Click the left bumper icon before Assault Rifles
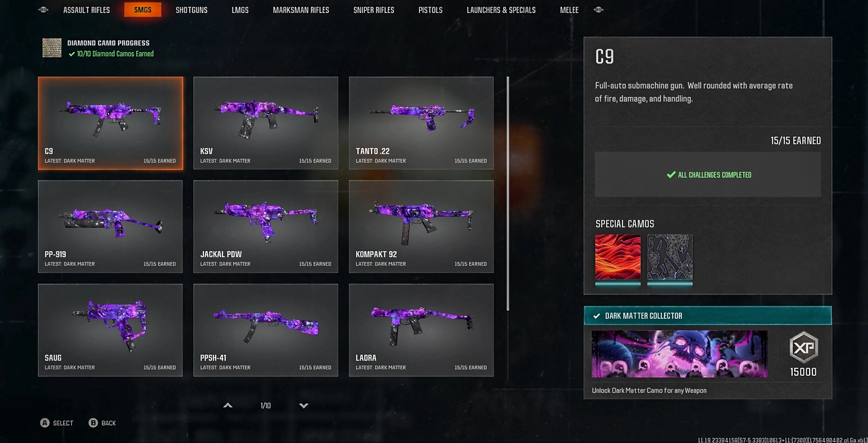Viewport: 868px width, 443px height. [x=43, y=9]
